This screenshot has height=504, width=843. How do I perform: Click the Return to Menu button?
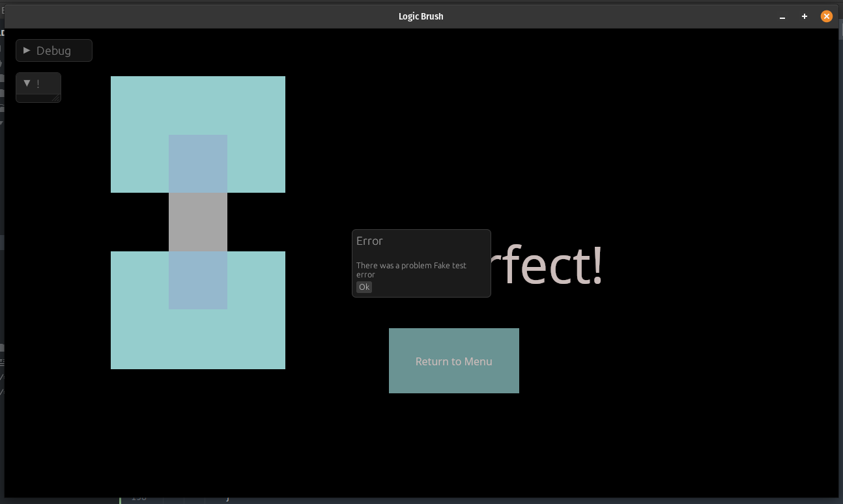pos(454,361)
